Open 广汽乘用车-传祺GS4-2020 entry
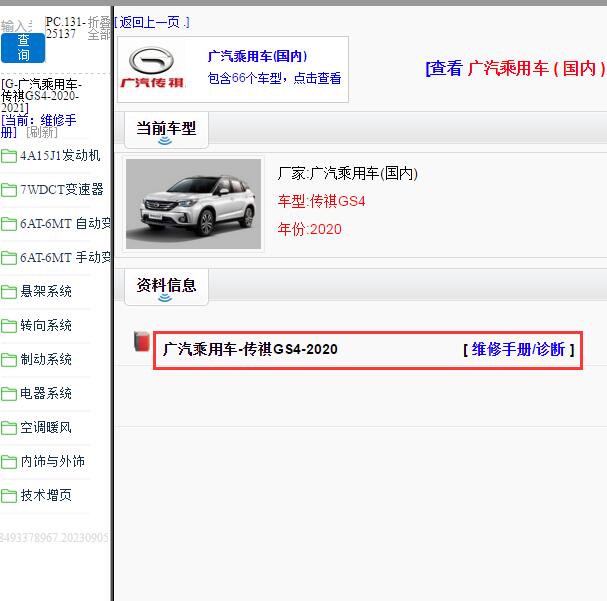This screenshot has height=601, width=607. [x=250, y=349]
